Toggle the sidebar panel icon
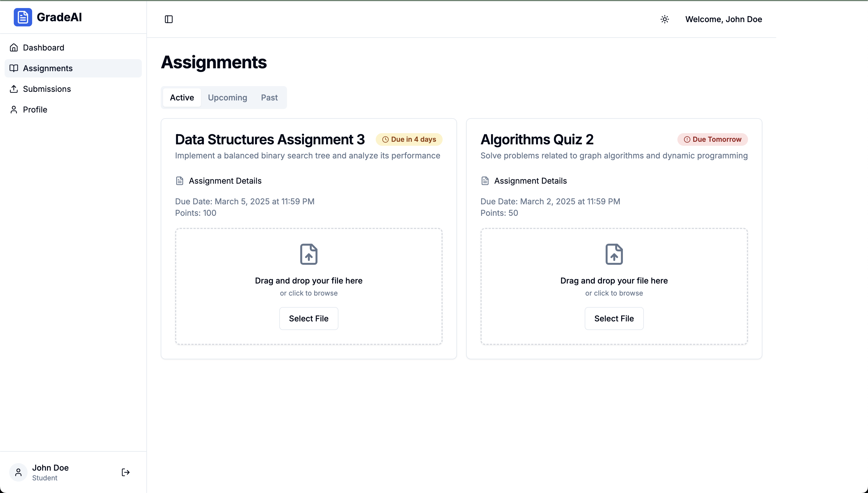The width and height of the screenshot is (868, 493). point(169,19)
